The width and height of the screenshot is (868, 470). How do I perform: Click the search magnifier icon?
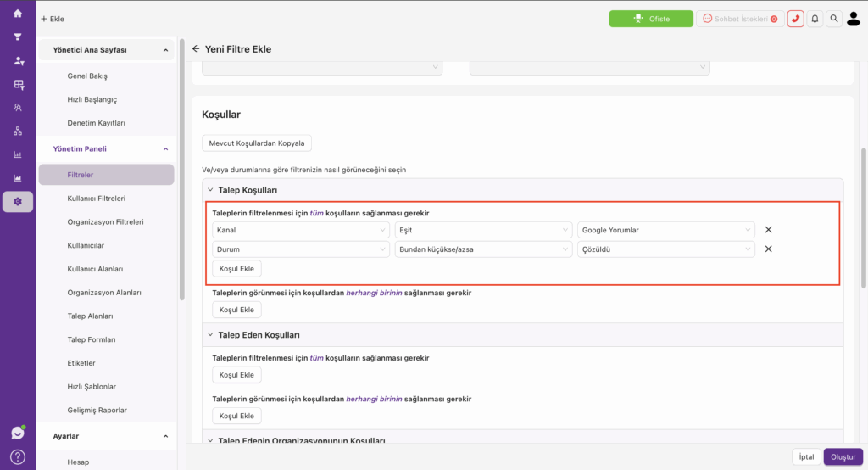tap(834, 19)
